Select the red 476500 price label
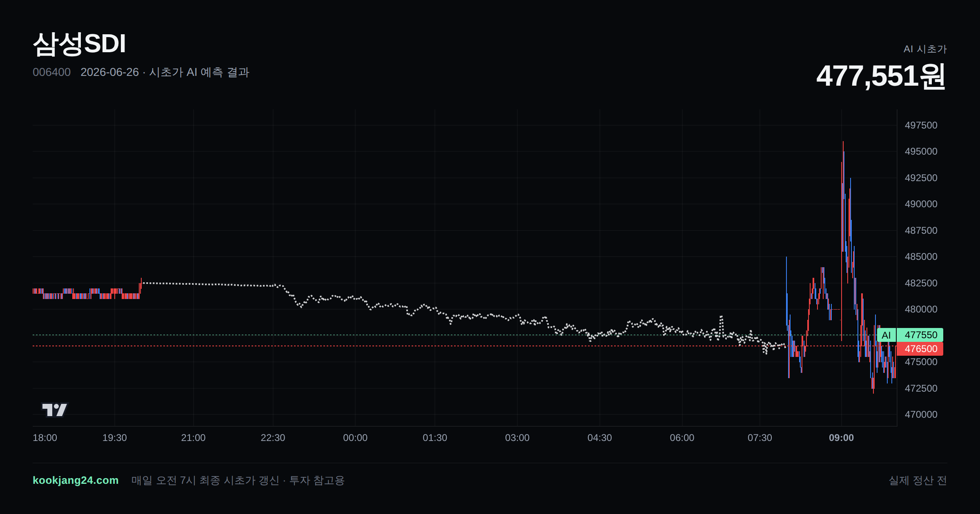Image resolution: width=980 pixels, height=514 pixels. tap(920, 349)
